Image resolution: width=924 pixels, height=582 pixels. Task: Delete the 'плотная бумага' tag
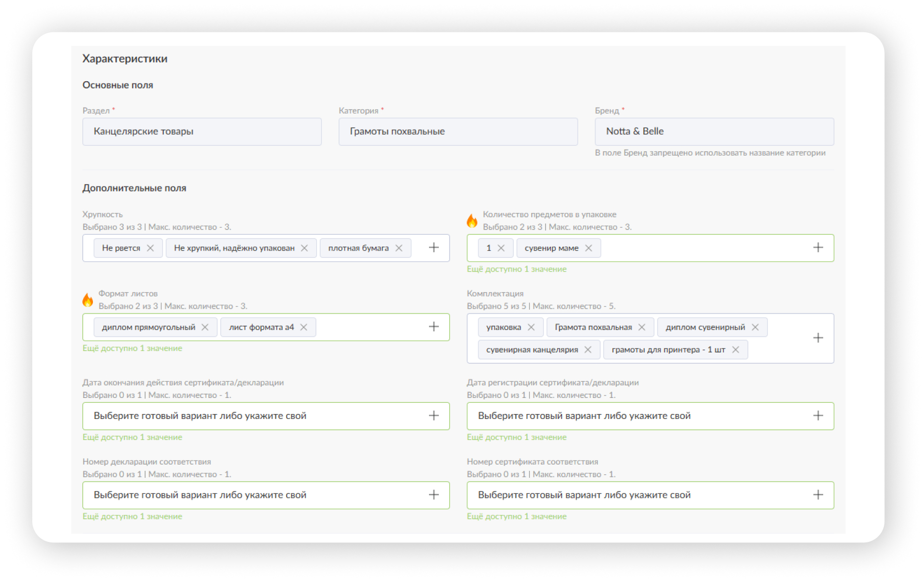click(x=399, y=248)
